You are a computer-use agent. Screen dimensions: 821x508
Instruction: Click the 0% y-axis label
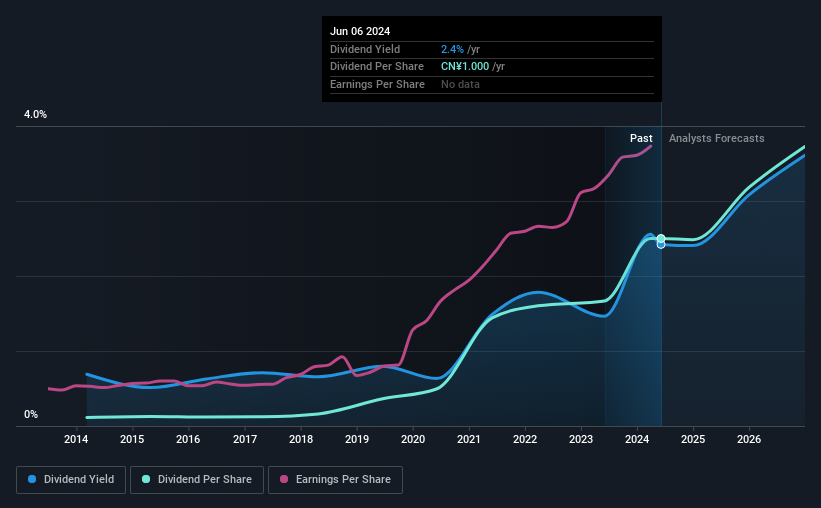31,414
